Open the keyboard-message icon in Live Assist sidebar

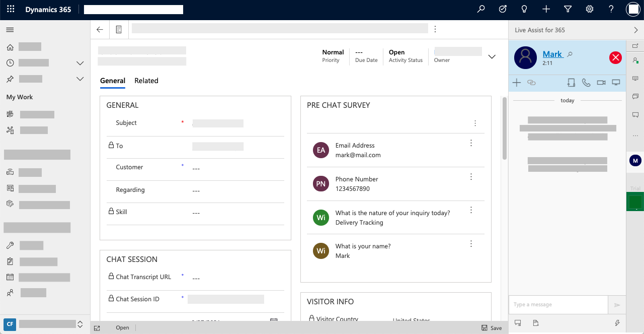pyautogui.click(x=635, y=79)
